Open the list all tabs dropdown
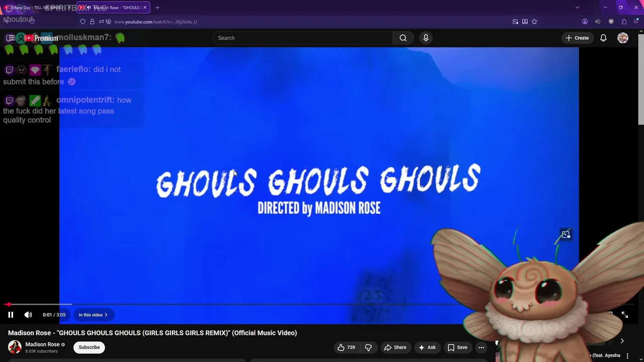The image size is (644, 362). click(578, 8)
